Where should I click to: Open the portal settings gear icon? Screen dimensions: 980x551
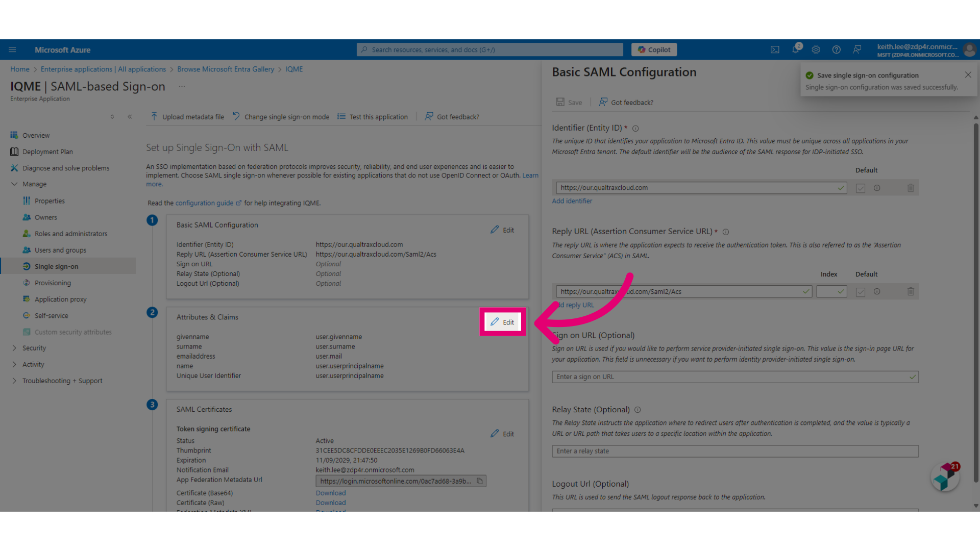click(816, 49)
